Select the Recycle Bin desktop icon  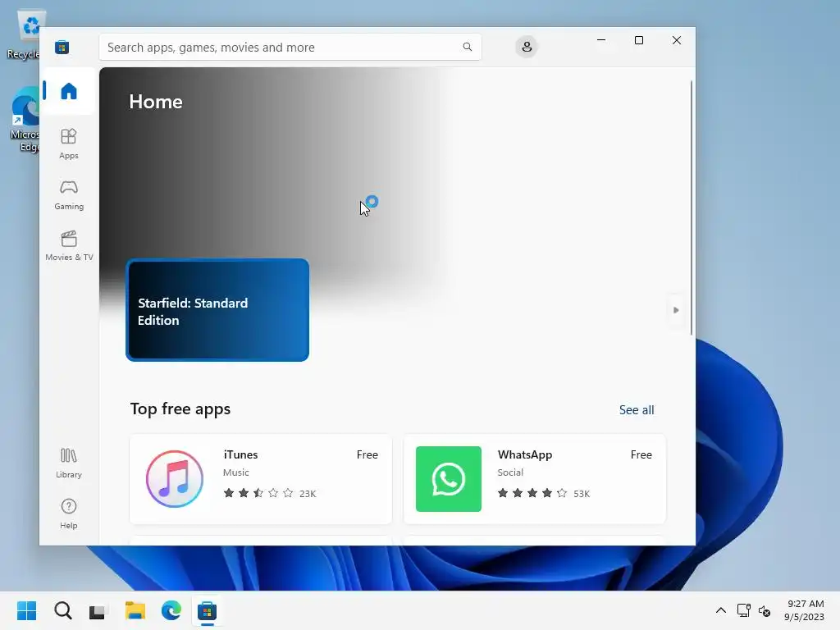[x=24, y=34]
